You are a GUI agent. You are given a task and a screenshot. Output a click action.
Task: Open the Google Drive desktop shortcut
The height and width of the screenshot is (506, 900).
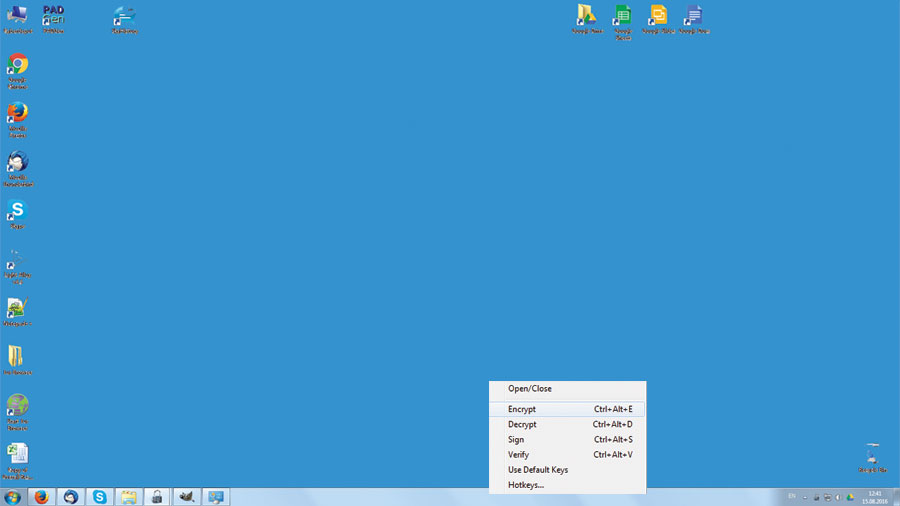click(587, 19)
